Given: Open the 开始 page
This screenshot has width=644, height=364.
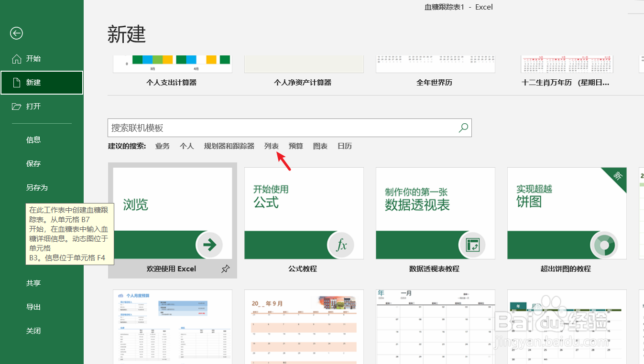Looking at the screenshot, I should [x=42, y=59].
